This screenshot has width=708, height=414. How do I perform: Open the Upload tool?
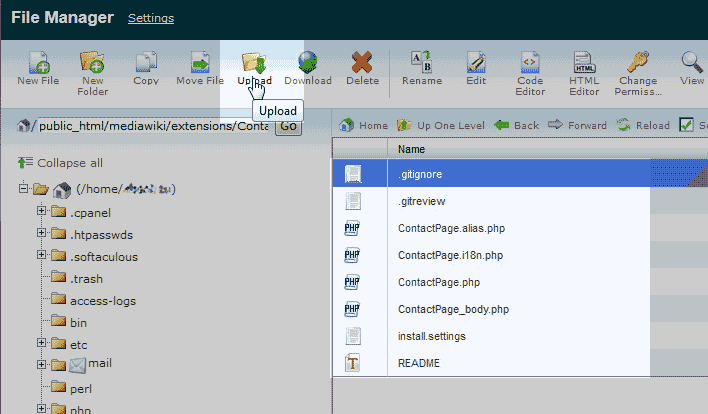[x=253, y=63]
